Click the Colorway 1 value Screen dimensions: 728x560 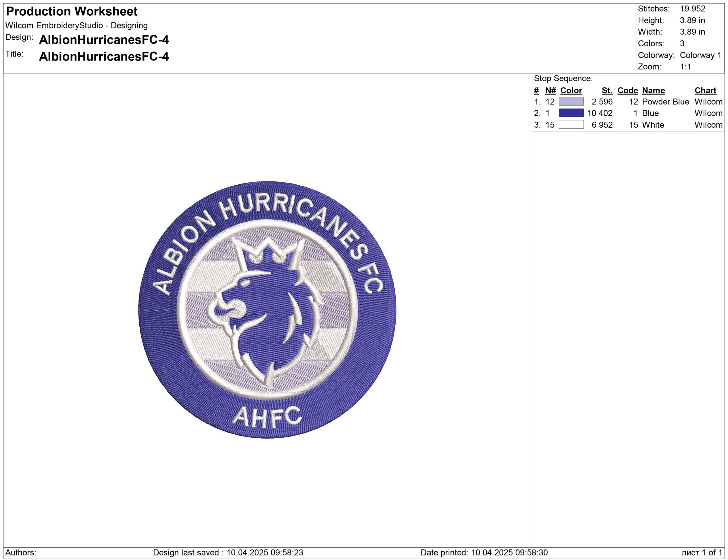pyautogui.click(x=700, y=55)
